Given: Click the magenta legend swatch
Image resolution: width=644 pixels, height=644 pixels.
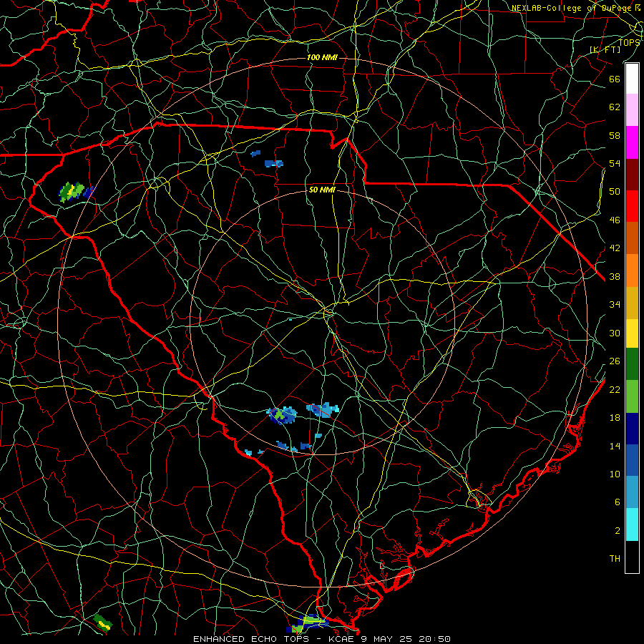Looking at the screenshot, I should (x=632, y=142).
